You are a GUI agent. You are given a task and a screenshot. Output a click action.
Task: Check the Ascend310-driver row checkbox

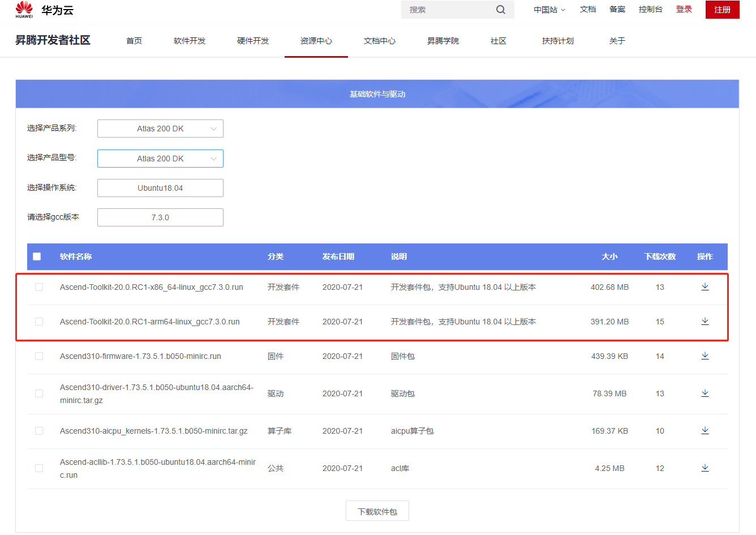[39, 393]
